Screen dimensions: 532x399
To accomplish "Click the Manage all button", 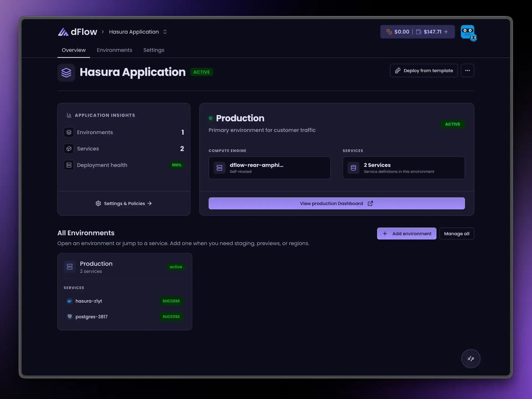I will click(457, 234).
